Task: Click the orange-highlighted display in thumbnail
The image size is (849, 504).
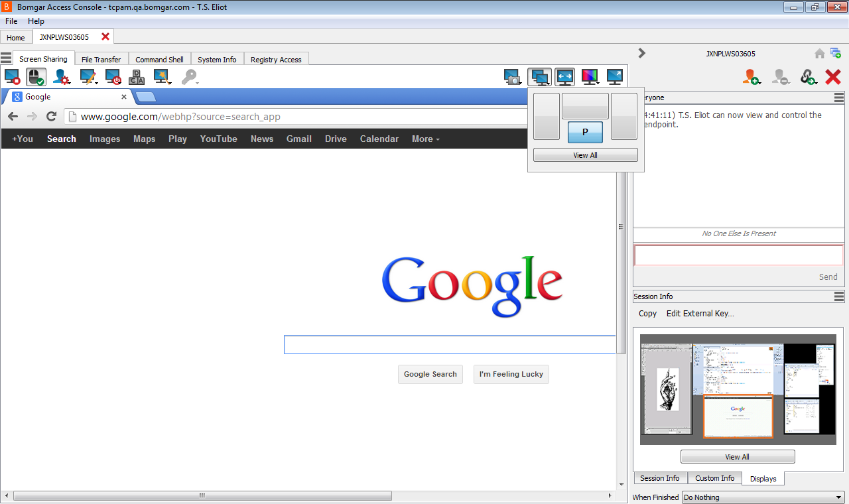Action: coord(738,416)
